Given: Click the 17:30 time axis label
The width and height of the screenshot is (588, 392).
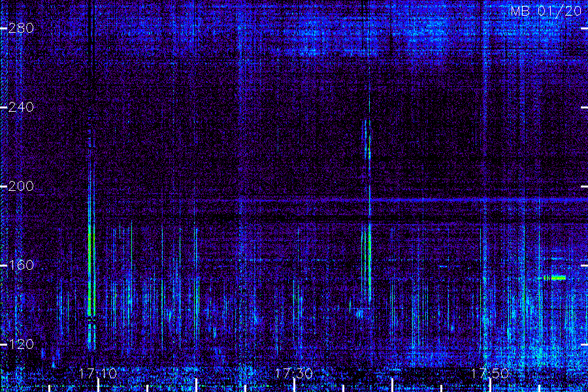Looking at the screenshot, I should [293, 374].
